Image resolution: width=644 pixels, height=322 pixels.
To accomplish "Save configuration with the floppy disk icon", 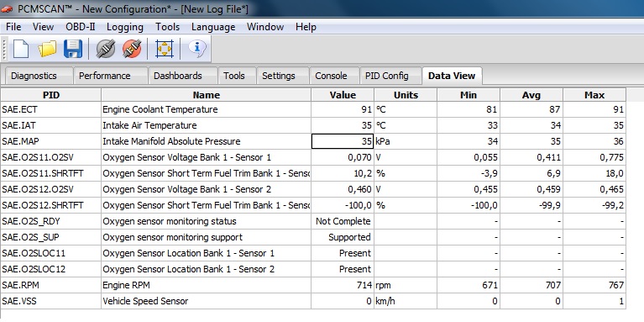I will pyautogui.click(x=73, y=49).
